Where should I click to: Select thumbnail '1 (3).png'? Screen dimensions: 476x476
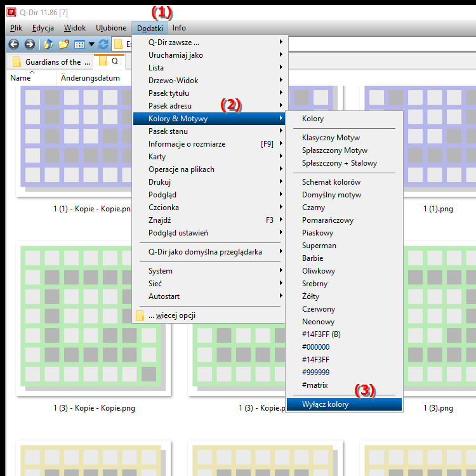tap(440, 319)
